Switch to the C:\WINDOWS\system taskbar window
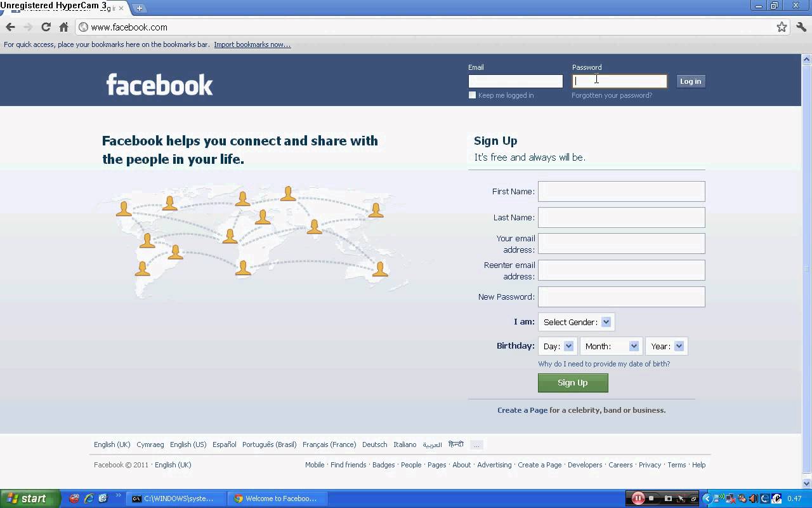812x508 pixels. pyautogui.click(x=176, y=498)
